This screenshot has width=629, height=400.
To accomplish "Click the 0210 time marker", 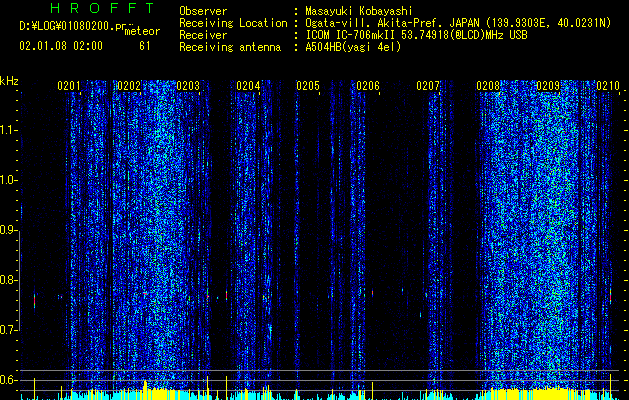I will pos(608,85).
